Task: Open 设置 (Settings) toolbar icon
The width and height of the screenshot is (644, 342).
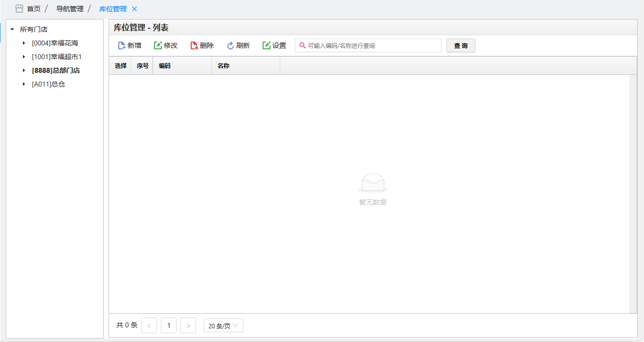Action: (x=266, y=45)
